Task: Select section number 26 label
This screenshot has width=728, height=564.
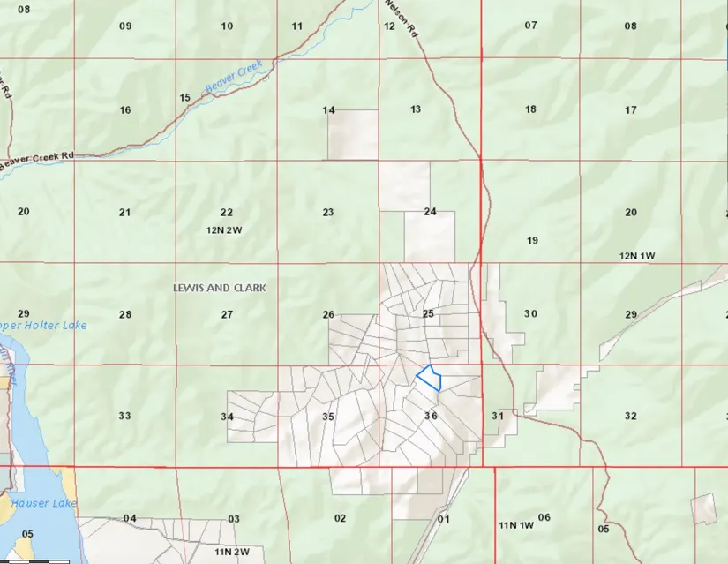Action: (x=328, y=314)
